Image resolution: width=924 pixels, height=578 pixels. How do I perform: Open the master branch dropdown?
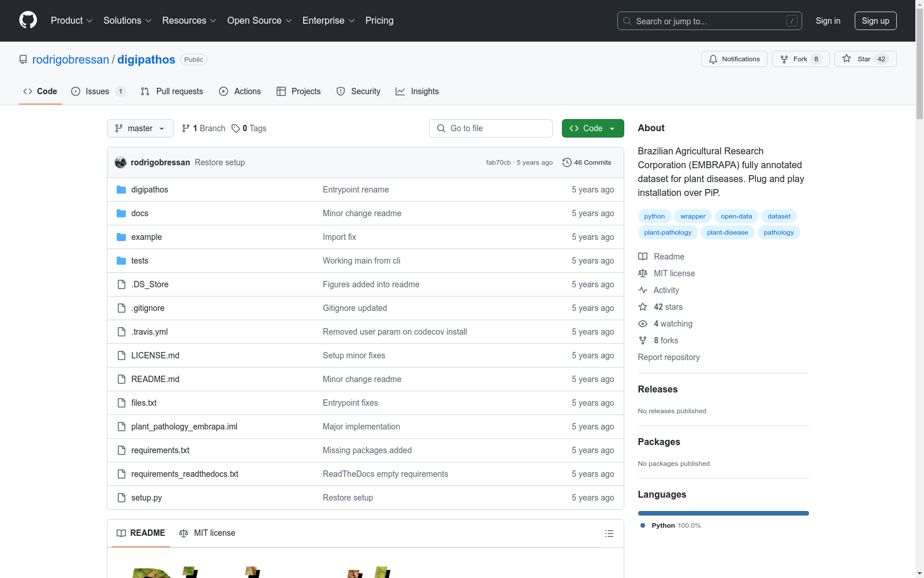(x=140, y=128)
